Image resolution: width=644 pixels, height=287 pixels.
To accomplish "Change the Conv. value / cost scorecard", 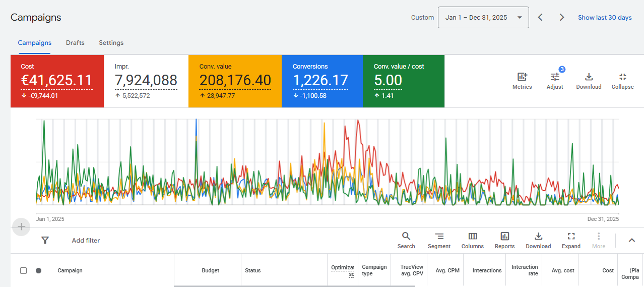I will (x=404, y=81).
